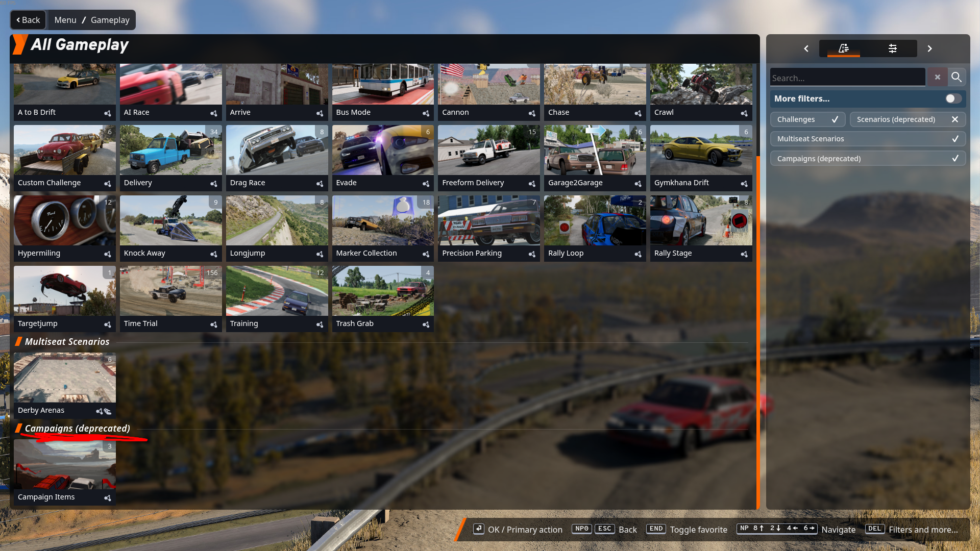
Task: Switch to the sliders settings tab
Action: coord(892,48)
